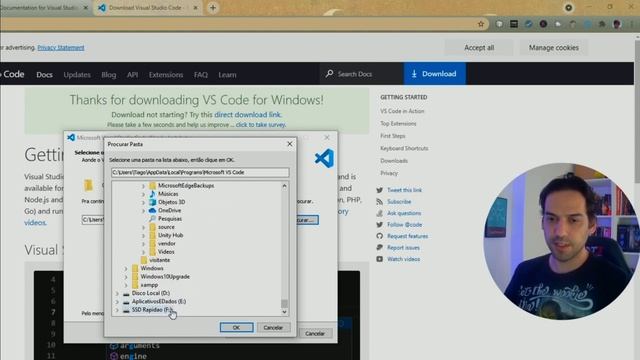The height and width of the screenshot is (360, 640).
Task: Open the Learn nav item
Action: tap(227, 75)
